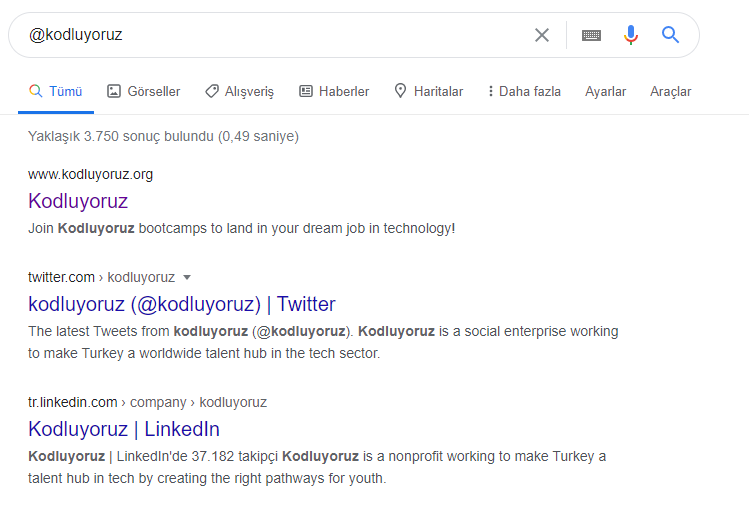Click the tr.linkedin.com › company › kodluyoruz breadcrumb
749x509 pixels.
coord(147,403)
